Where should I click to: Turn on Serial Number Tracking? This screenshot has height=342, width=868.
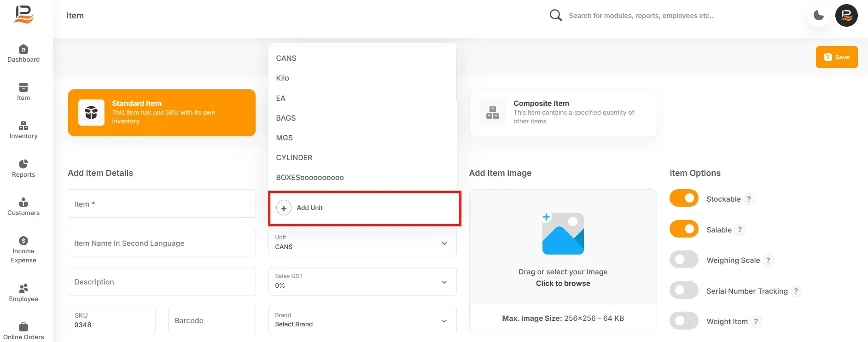click(684, 290)
